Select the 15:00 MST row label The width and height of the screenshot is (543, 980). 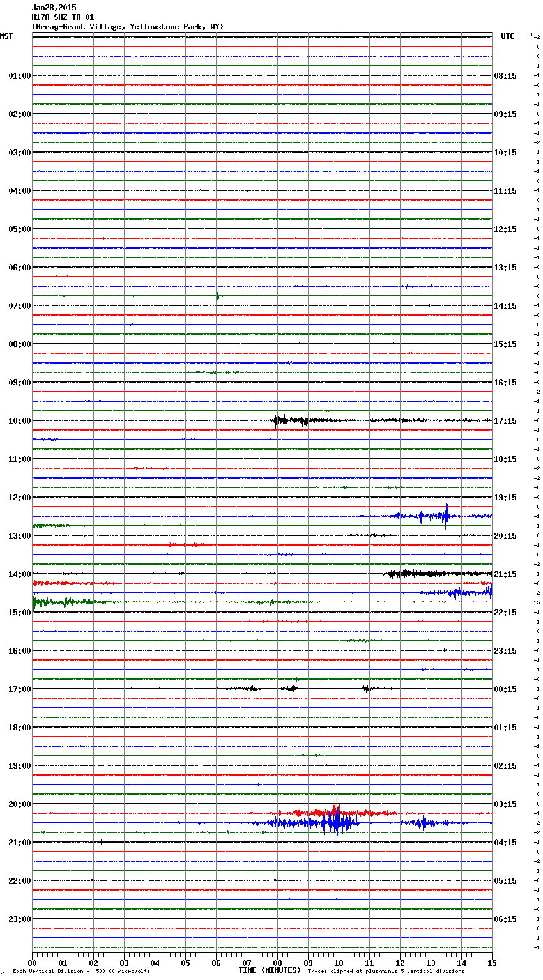(x=20, y=613)
